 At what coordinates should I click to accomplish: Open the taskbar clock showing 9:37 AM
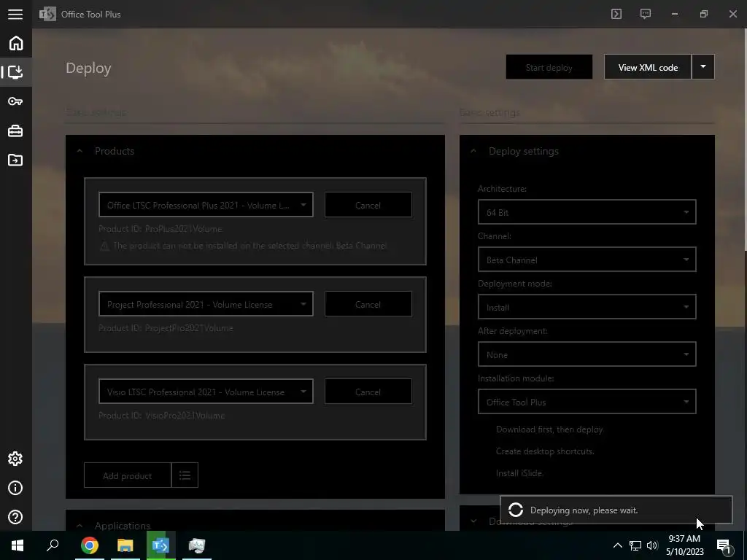[x=684, y=545]
